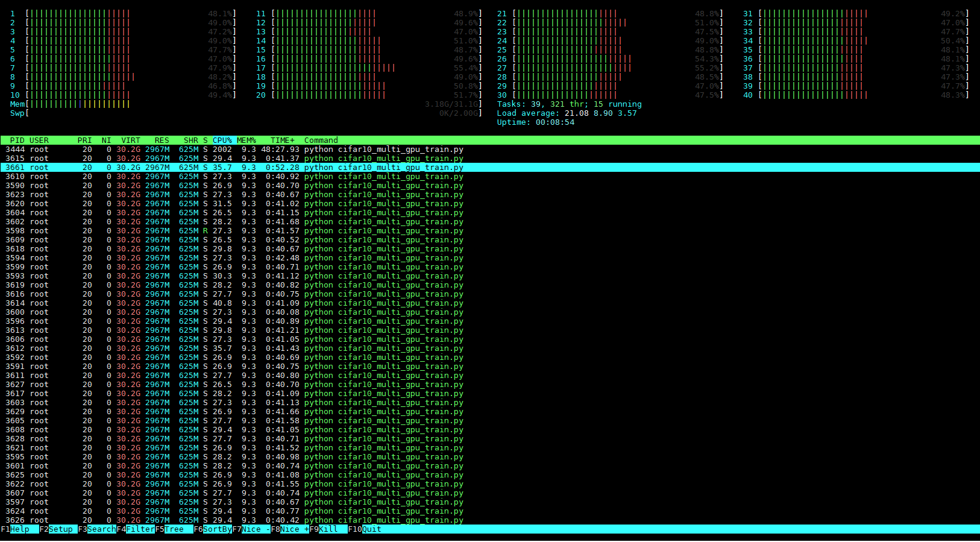Screen dimensions: 980x542
Task: Open the F6 SortBy menu
Action: [213, 529]
